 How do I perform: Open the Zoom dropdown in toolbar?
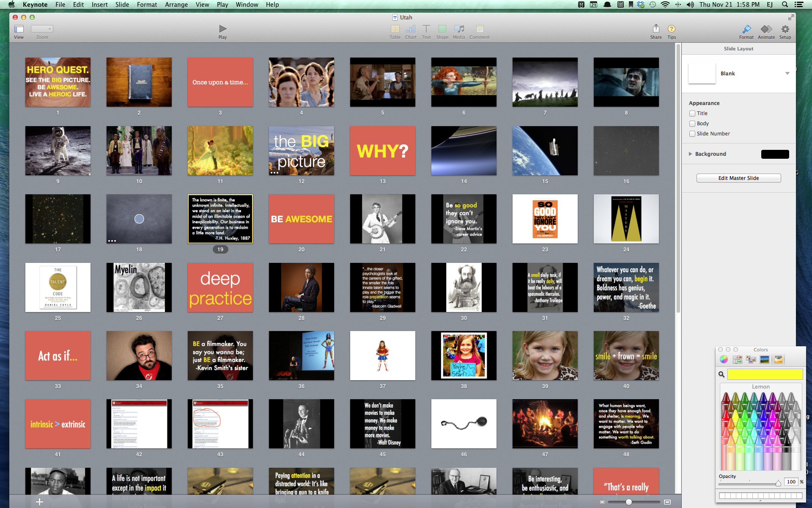coord(42,29)
